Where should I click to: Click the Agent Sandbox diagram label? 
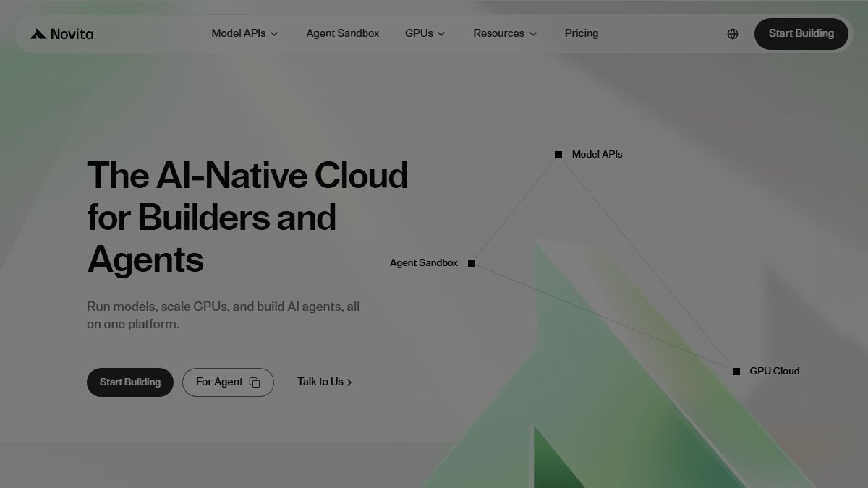(x=424, y=263)
